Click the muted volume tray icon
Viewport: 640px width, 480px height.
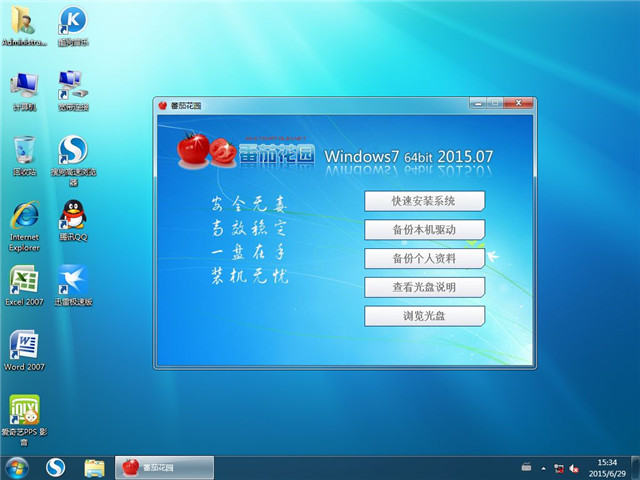(574, 468)
